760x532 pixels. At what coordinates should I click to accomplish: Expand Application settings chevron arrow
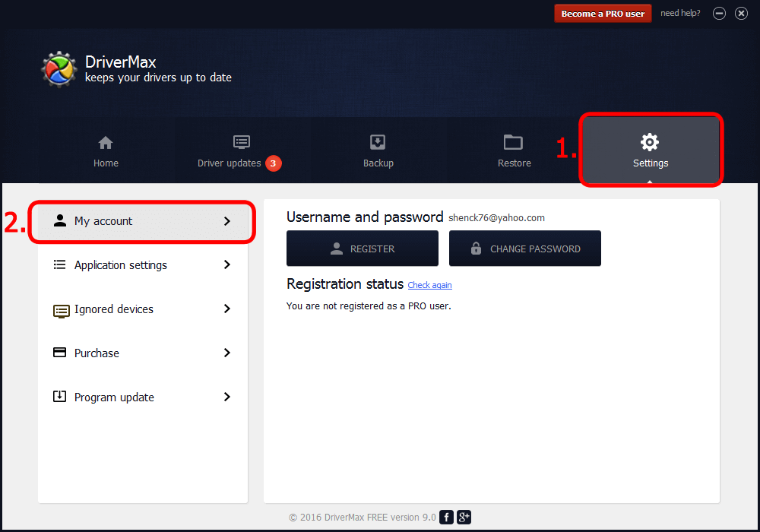pos(226,264)
